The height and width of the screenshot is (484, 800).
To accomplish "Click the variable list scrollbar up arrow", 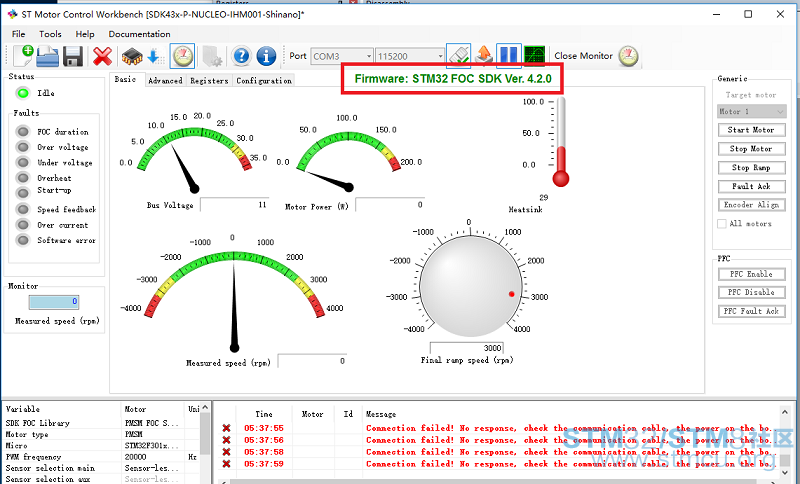I will click(x=205, y=408).
